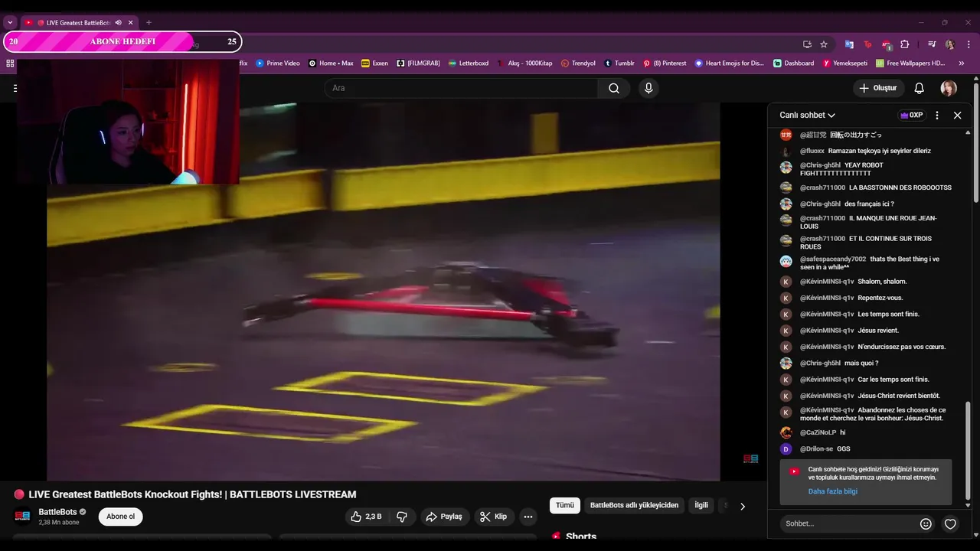Open the YouTube account avatar menu
This screenshot has width=980, height=551.
[949, 88]
